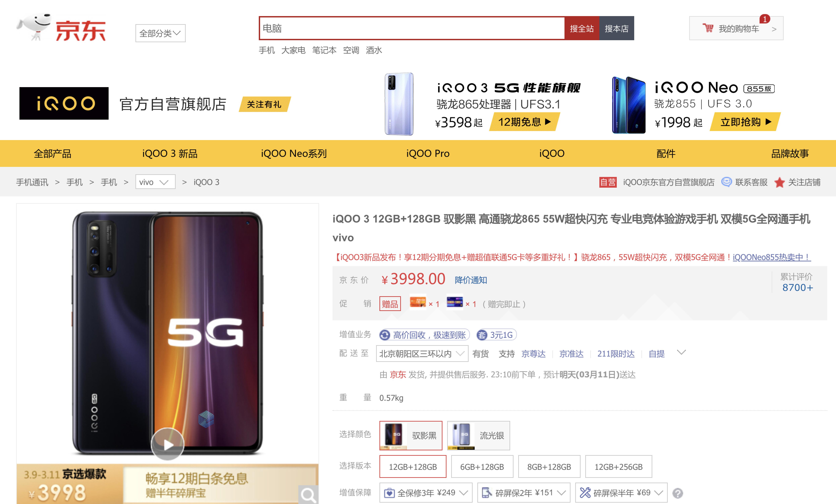Image resolution: width=836 pixels, height=504 pixels.
Task: Click the 空调 hot search keyword
Action: point(351,50)
